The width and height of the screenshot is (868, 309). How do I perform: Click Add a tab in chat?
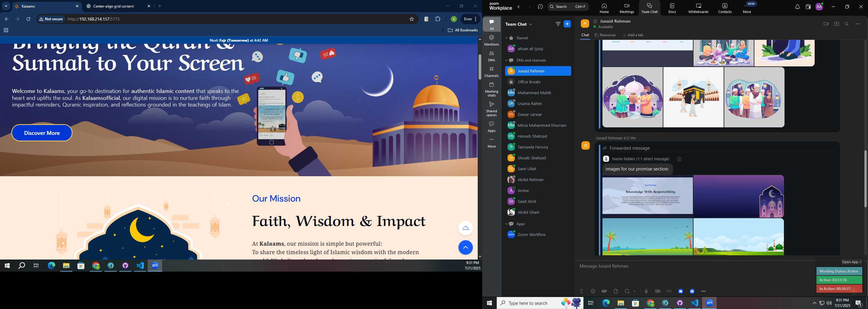coord(633,35)
